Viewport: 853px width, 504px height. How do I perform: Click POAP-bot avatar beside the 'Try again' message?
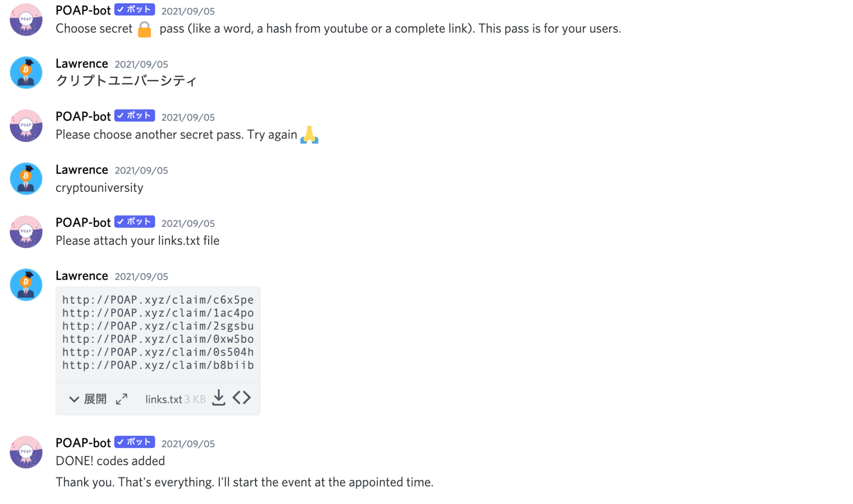point(26,126)
